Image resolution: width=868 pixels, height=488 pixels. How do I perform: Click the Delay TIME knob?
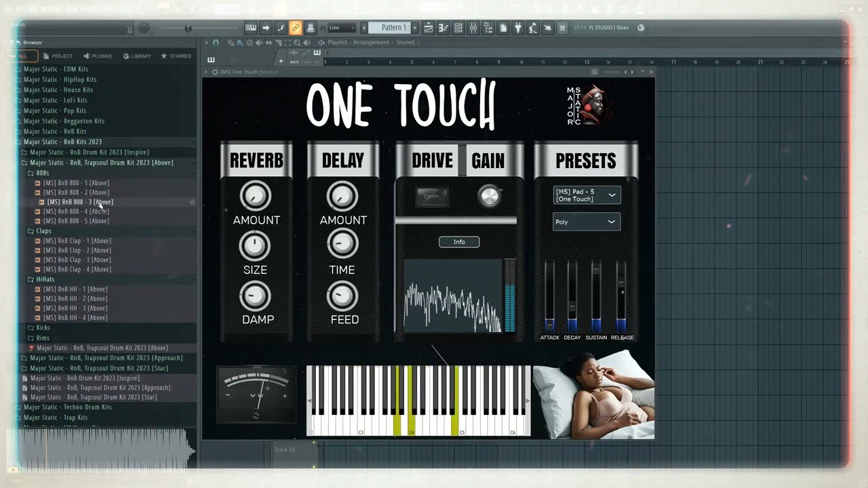click(x=342, y=243)
